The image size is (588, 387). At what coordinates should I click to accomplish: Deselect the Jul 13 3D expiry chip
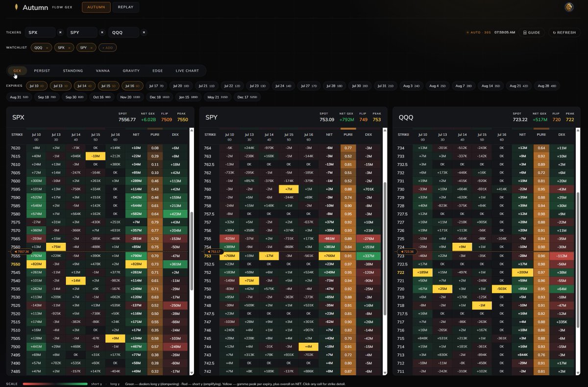[61, 86]
